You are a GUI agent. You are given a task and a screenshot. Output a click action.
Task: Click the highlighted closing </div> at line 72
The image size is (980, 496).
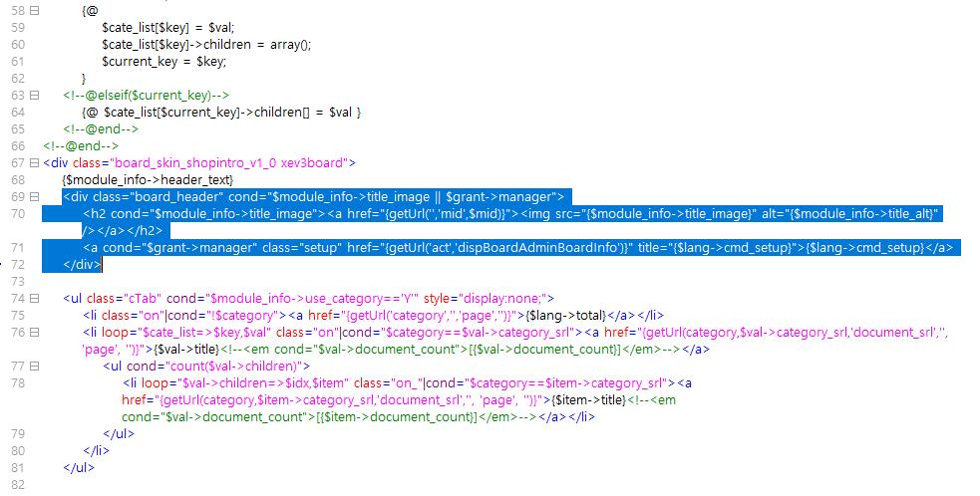(82, 264)
